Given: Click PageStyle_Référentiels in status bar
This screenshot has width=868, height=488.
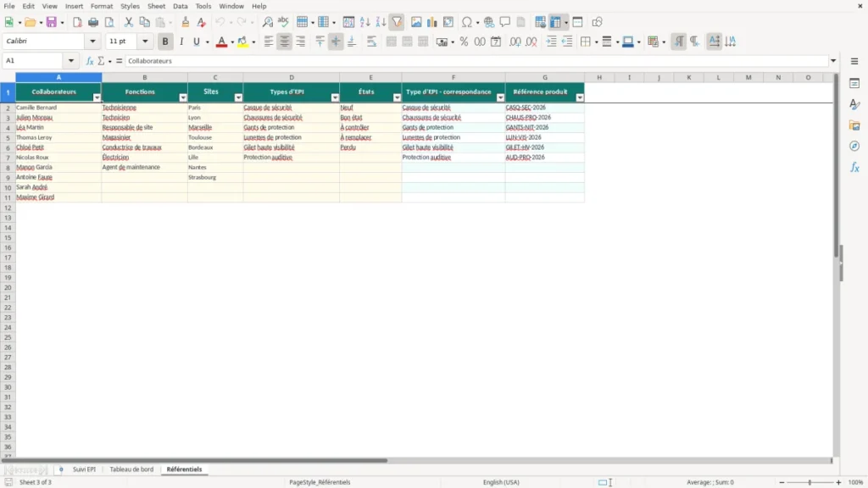Looking at the screenshot, I should tap(320, 482).
